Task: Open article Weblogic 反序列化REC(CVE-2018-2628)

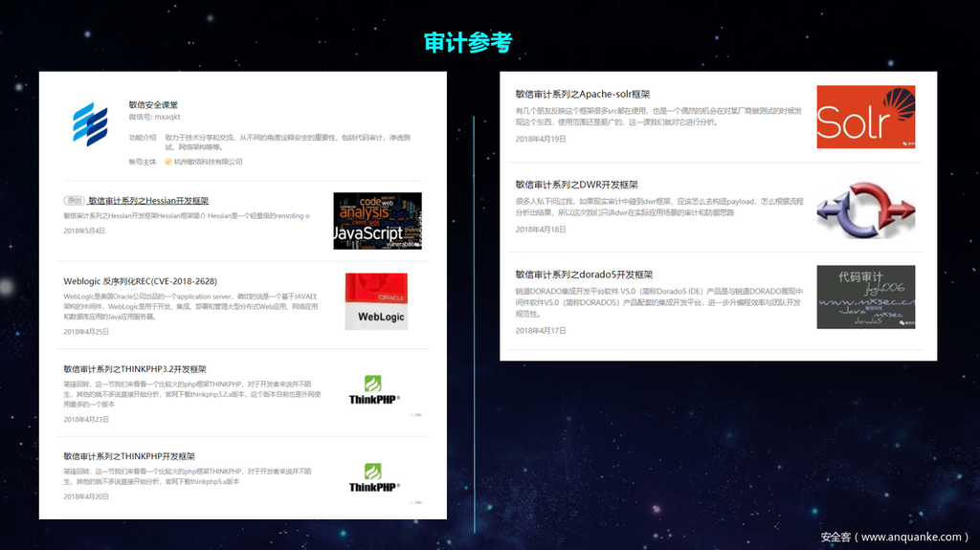Action: coord(141,281)
